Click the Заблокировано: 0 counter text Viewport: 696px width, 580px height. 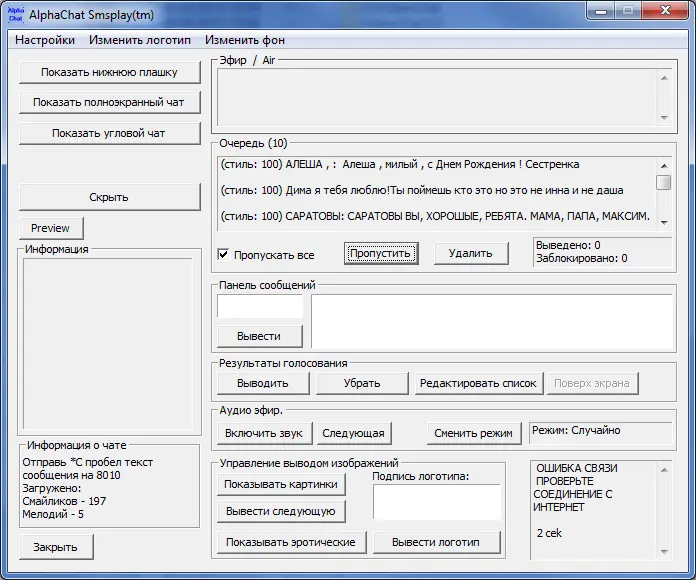click(x=581, y=258)
